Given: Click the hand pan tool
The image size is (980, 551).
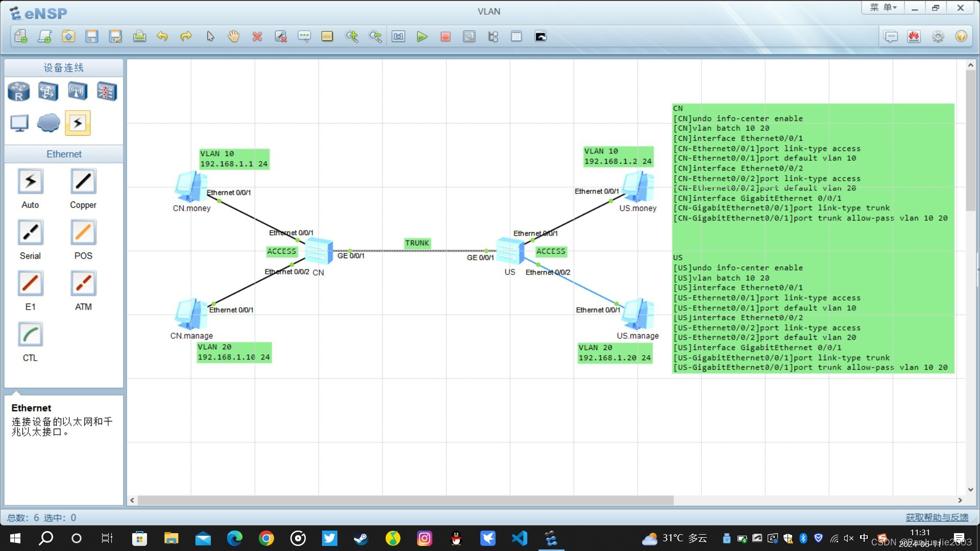Looking at the screenshot, I should (234, 37).
